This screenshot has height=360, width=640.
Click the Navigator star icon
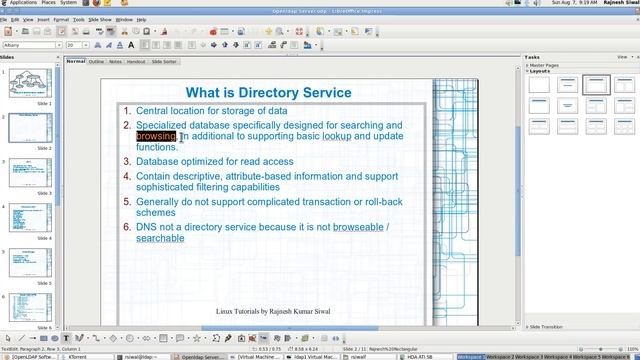coord(268,31)
